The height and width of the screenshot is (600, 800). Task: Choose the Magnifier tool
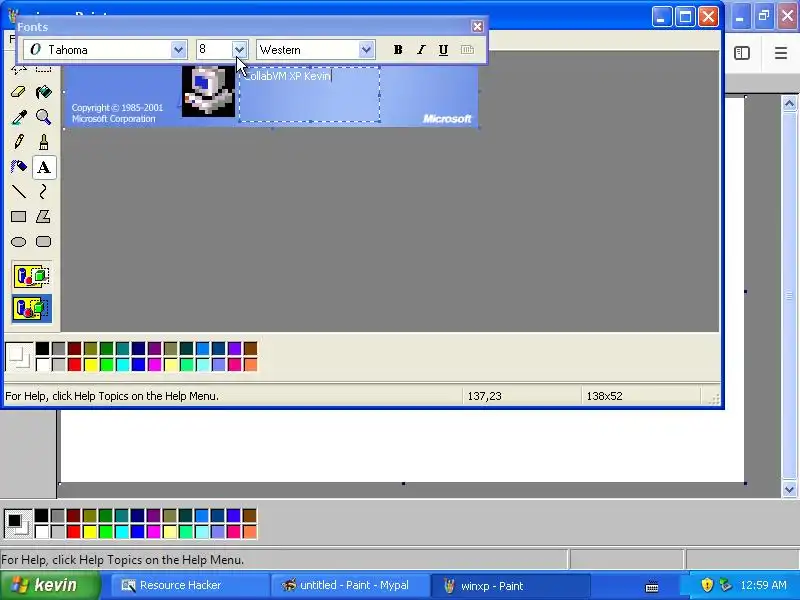coord(43,117)
